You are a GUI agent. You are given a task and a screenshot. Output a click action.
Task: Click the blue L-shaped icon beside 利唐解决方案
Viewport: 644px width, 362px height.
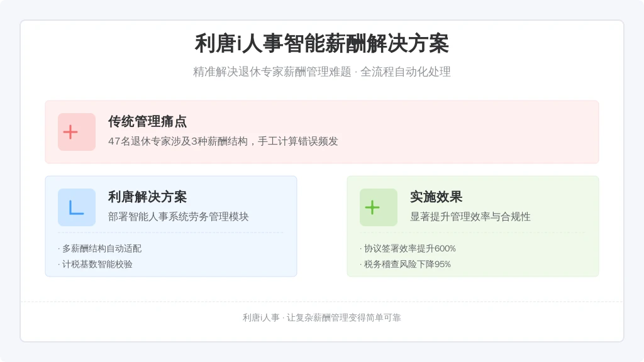(76, 207)
